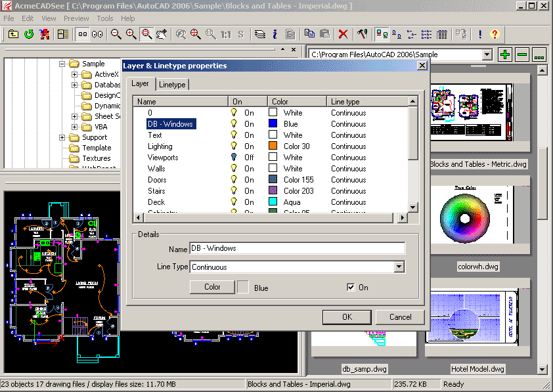The width and height of the screenshot is (553, 392).
Task: Click the go up one folder icon
Action: point(13,34)
